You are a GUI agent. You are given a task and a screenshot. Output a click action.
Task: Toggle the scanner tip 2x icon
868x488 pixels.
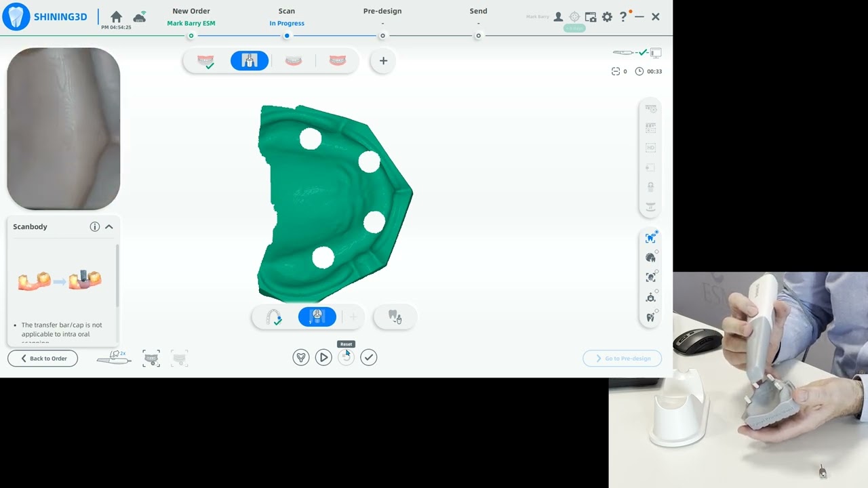[x=113, y=358]
